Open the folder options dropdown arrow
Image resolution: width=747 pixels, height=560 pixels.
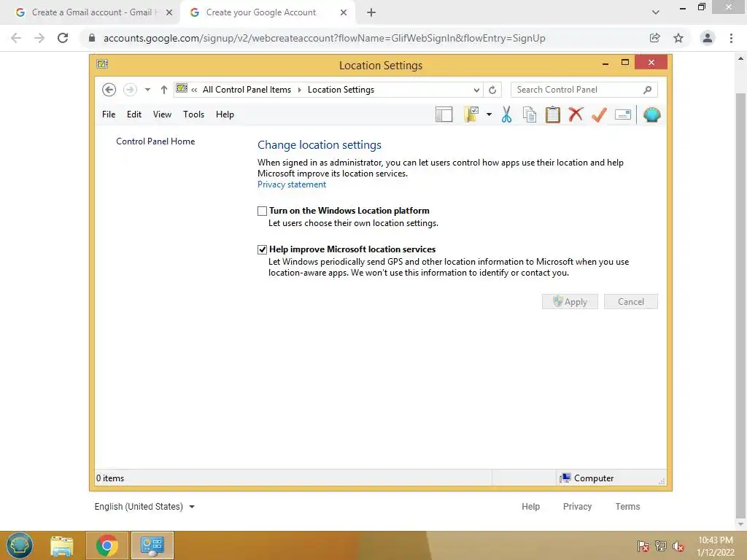(489, 114)
